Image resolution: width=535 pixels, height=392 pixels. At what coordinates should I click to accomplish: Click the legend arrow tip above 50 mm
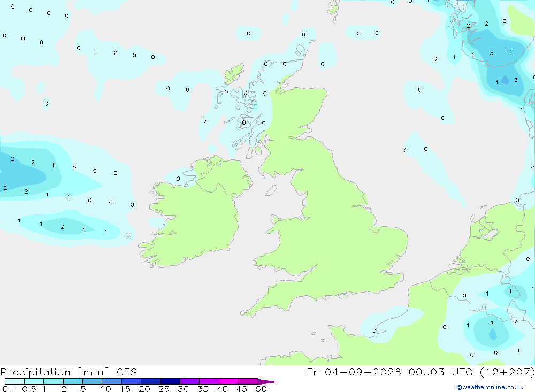[267, 381]
